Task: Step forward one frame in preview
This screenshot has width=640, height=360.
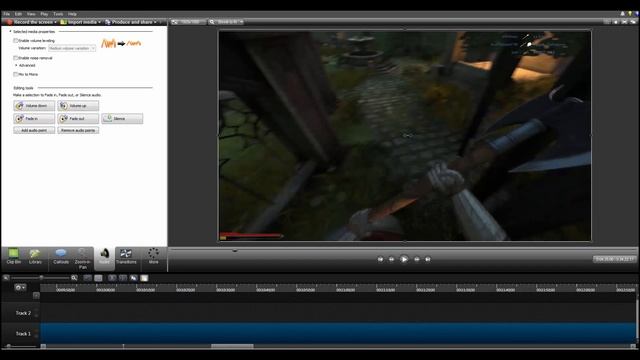Action: point(417,259)
